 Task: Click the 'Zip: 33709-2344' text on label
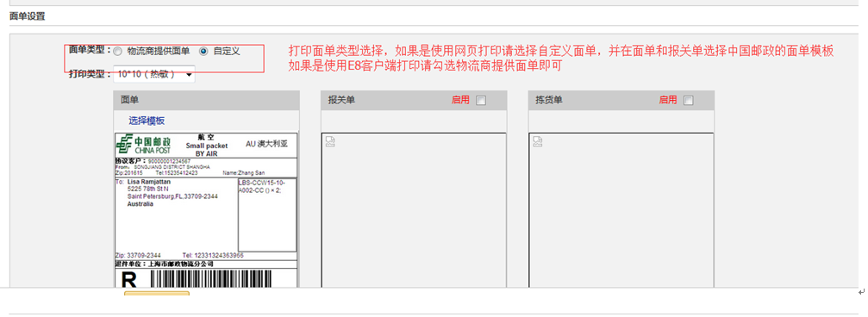pos(138,256)
